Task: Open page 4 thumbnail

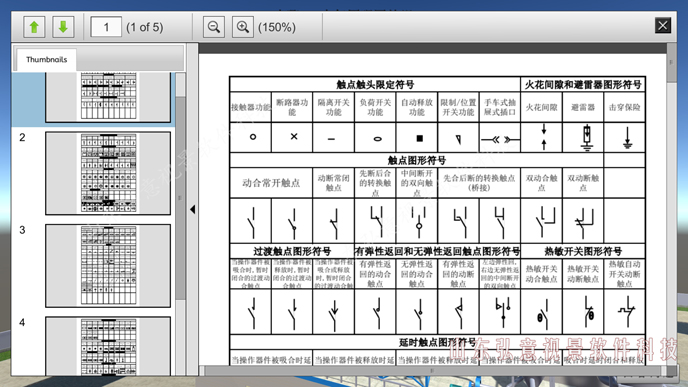Action: [108, 346]
